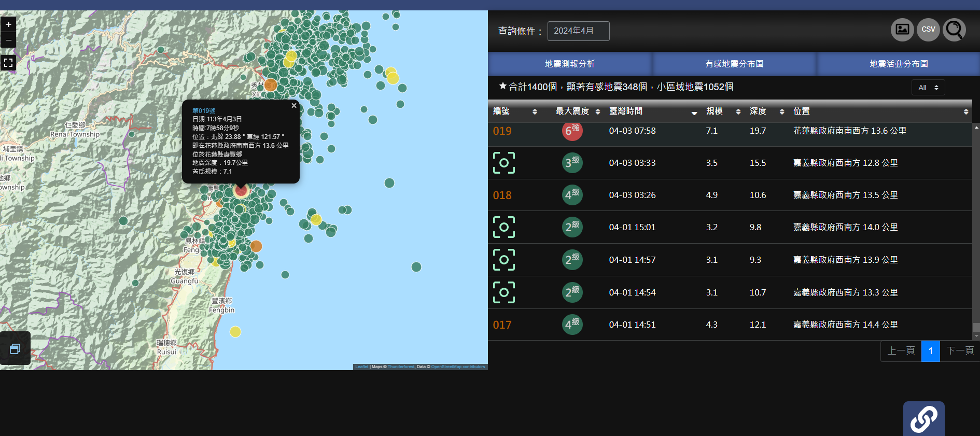Open the map layers control
Image resolution: width=980 pixels, height=436 pixels.
[15, 349]
